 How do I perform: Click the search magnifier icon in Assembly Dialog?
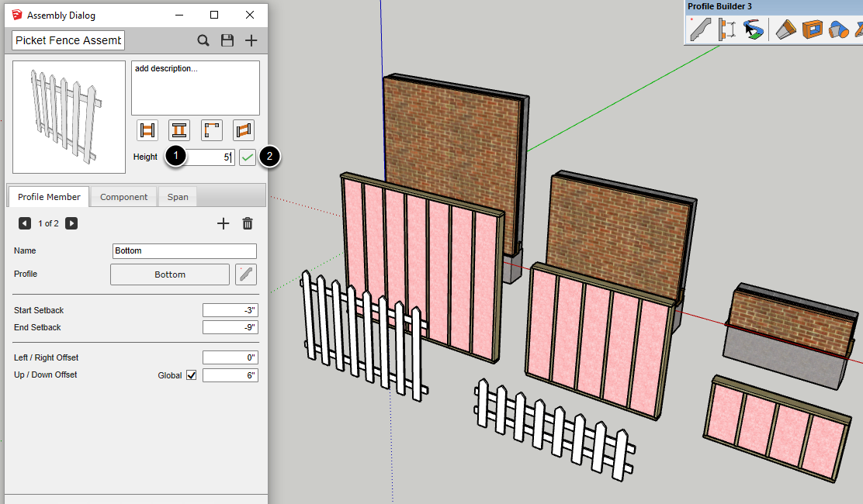[203, 40]
